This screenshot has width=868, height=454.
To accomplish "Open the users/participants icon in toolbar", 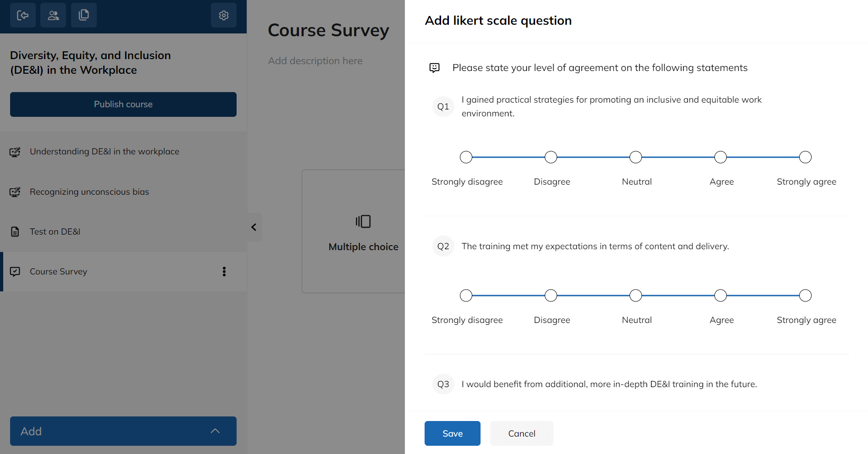I will point(53,15).
